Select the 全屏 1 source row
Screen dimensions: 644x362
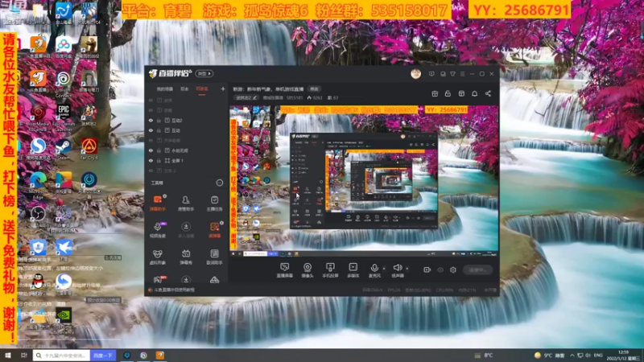(186, 161)
